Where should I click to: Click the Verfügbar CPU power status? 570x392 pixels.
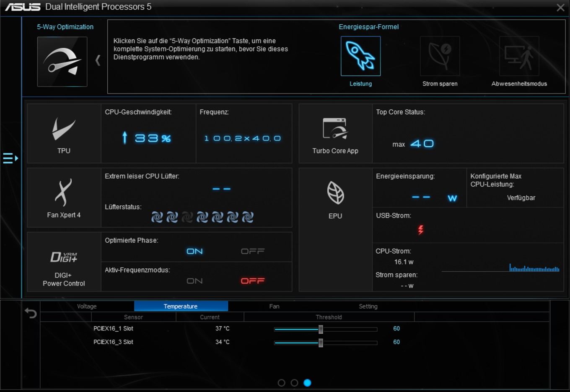pos(521,198)
